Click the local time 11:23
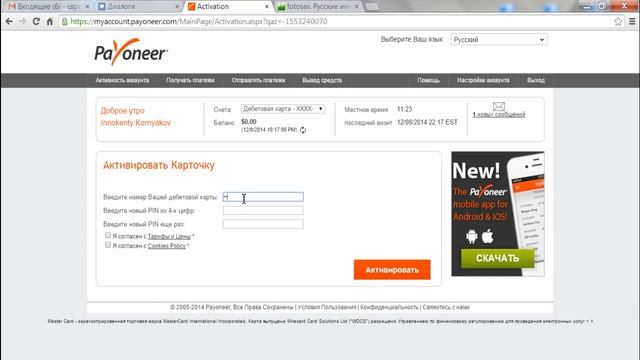 (404, 109)
